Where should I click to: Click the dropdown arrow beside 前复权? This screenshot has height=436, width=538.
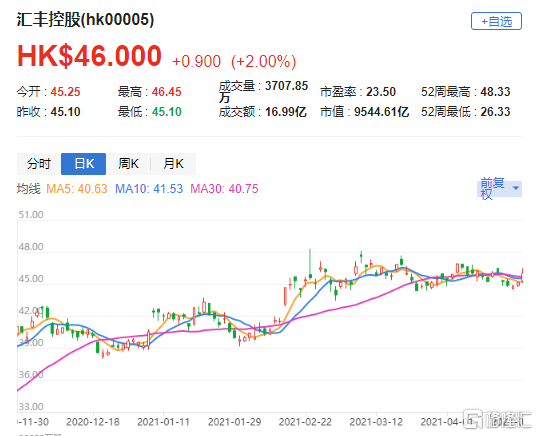click(x=515, y=188)
